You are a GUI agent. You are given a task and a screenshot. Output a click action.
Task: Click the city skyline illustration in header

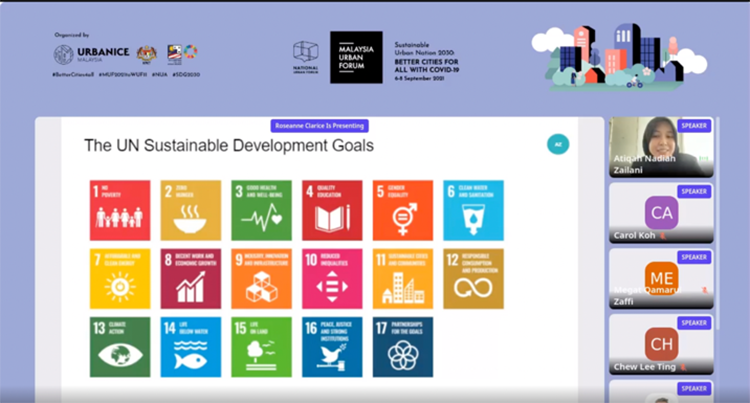[x=619, y=57]
